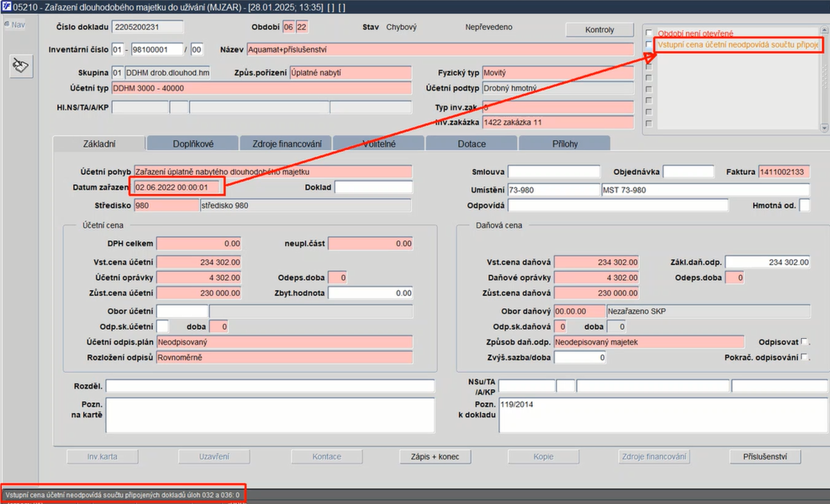Toggle the Pokrač. odpisování checkbox
The image size is (830, 504).
click(x=804, y=357)
